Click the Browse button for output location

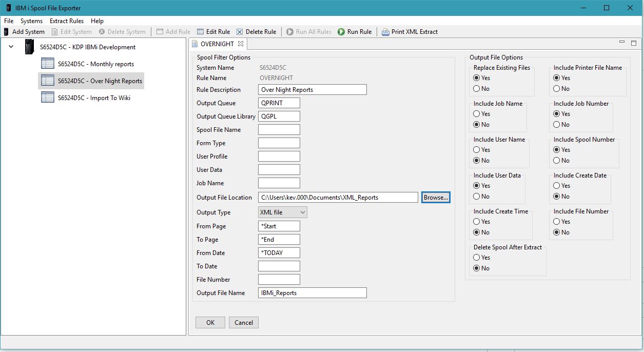(x=435, y=197)
